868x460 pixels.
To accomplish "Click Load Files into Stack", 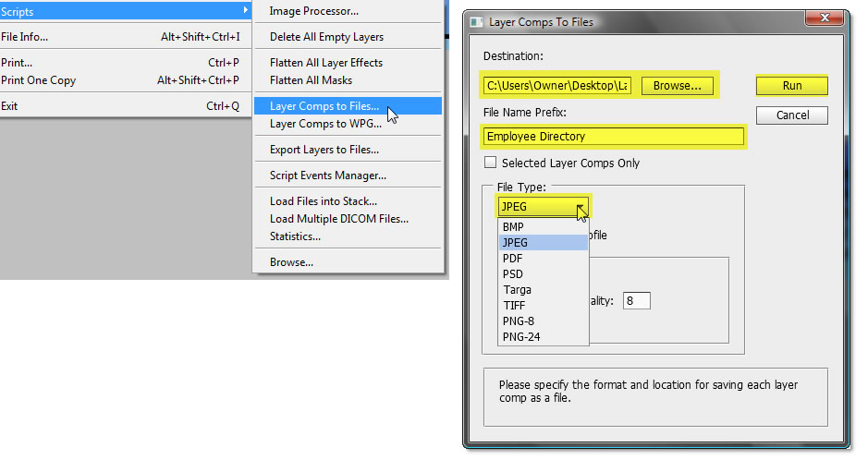I will [323, 201].
